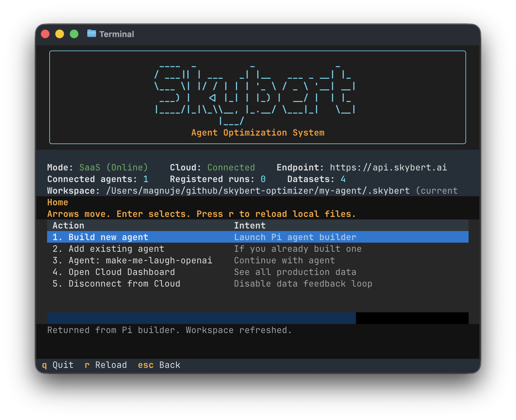Click the Skybert ASCII art logo
The image size is (516, 420).
click(x=255, y=95)
